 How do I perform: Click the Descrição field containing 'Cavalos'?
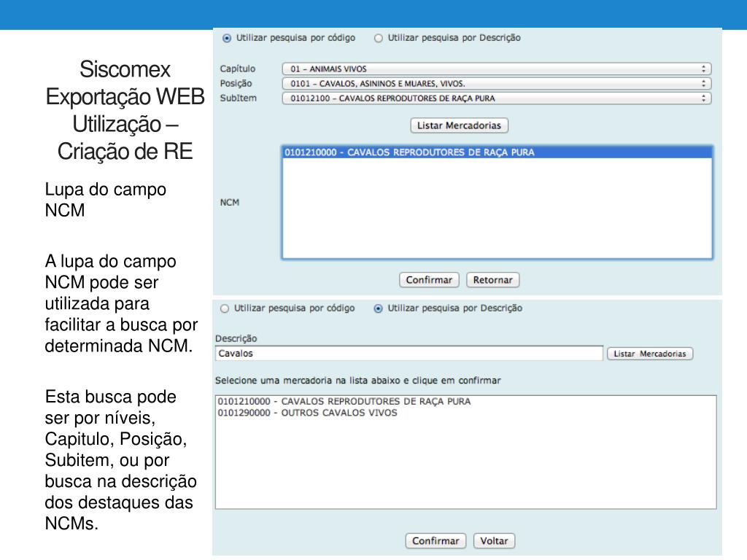point(409,354)
